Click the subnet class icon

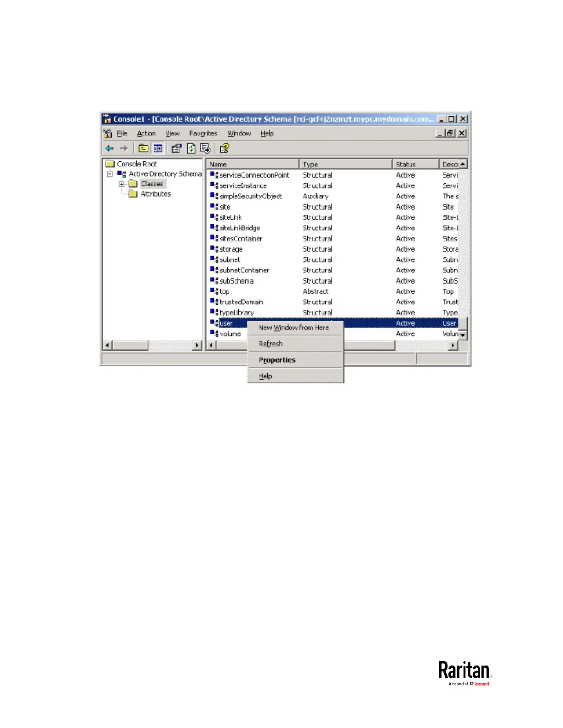(x=214, y=260)
